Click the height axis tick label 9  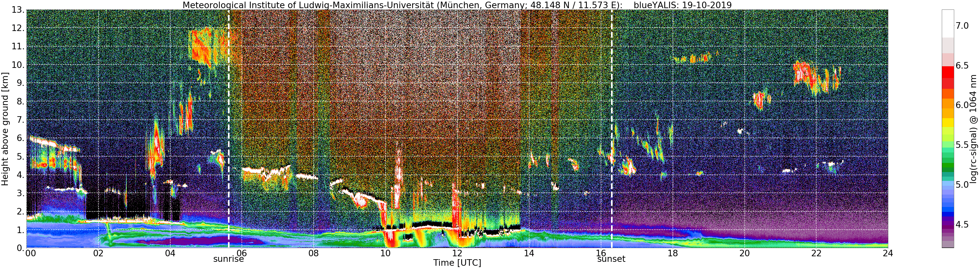(21, 83)
